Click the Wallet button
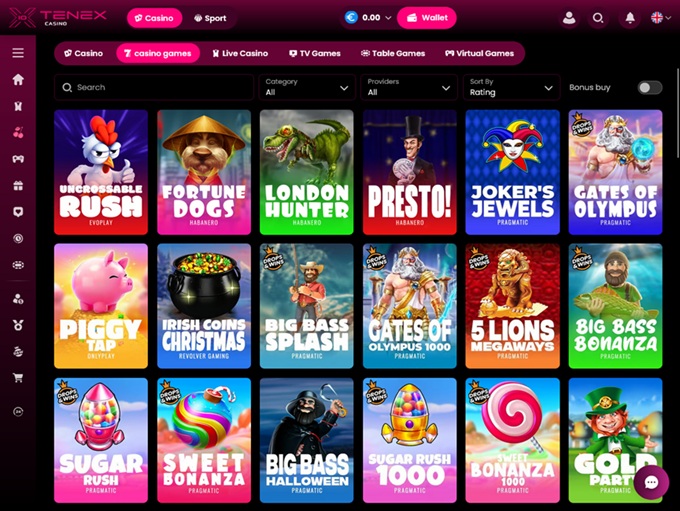 427,18
